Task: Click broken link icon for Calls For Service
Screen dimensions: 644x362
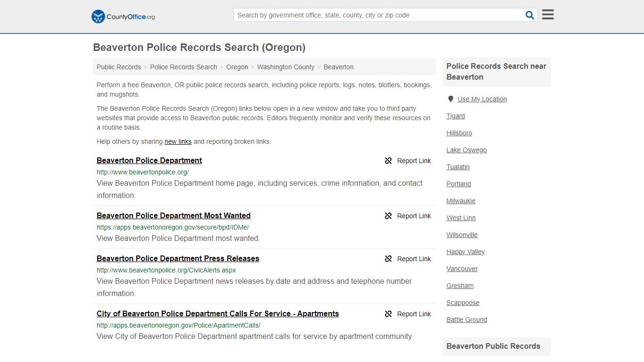Action: point(388,314)
